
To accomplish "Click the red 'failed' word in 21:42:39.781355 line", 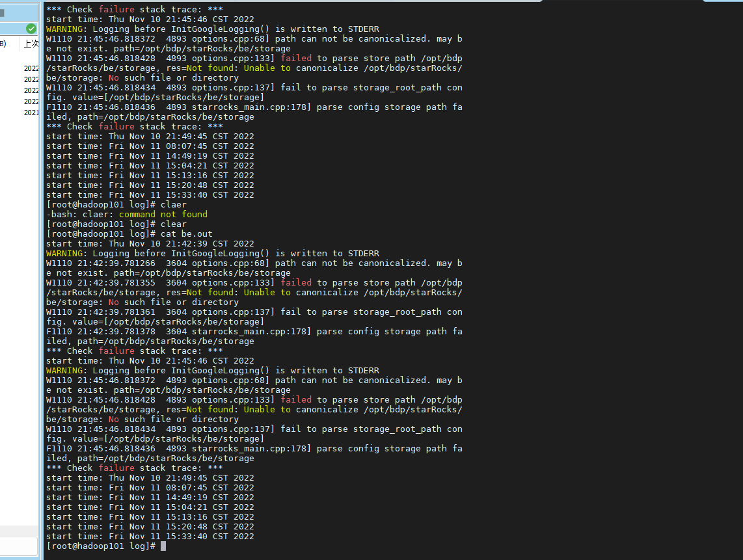I will 296,283.
